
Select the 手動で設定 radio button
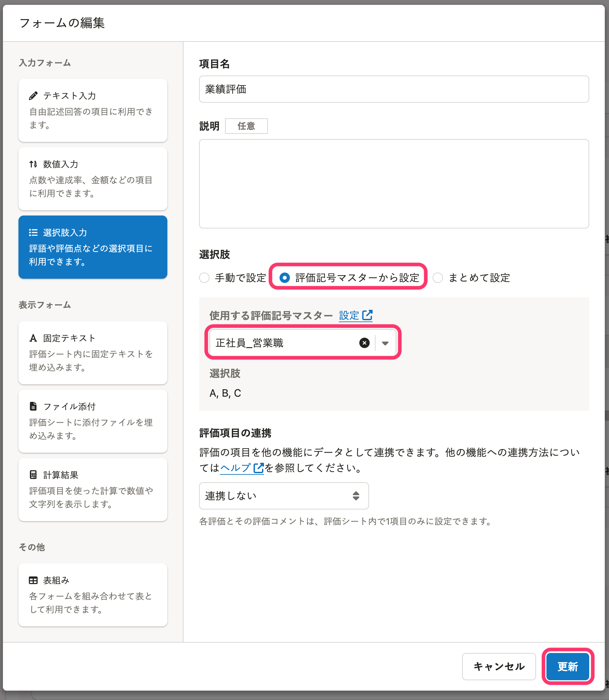pos(204,278)
